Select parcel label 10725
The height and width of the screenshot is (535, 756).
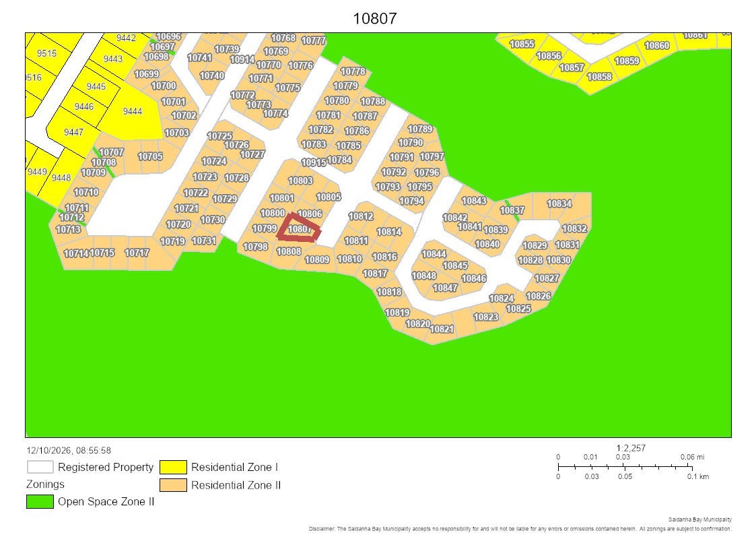220,136
